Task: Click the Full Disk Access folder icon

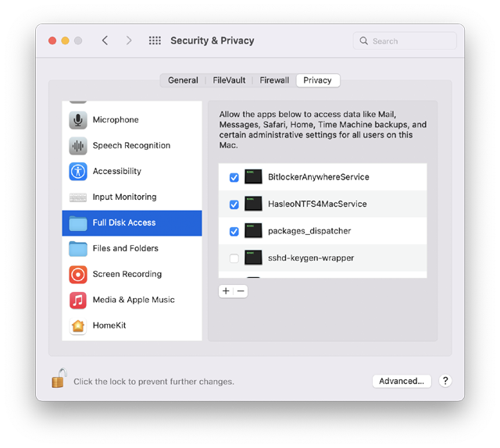Action: pyautogui.click(x=78, y=223)
